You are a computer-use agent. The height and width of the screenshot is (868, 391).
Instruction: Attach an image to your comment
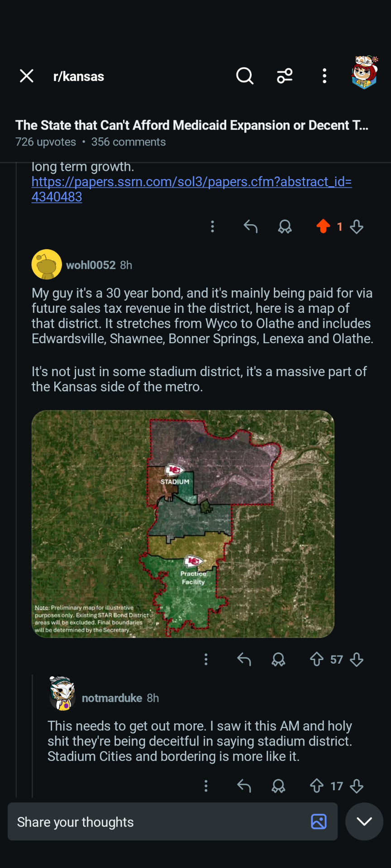tap(319, 822)
